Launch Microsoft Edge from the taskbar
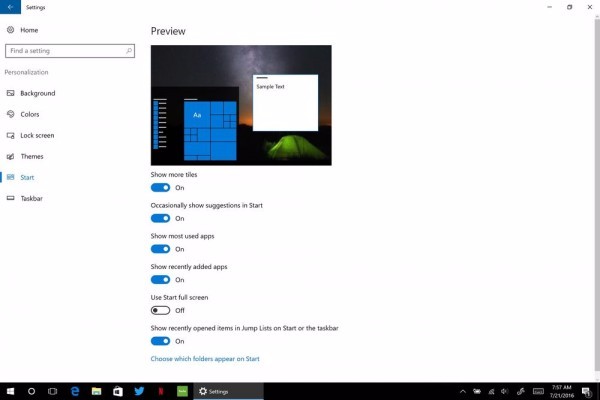Viewport: 600px width, 400px height. coord(75,391)
